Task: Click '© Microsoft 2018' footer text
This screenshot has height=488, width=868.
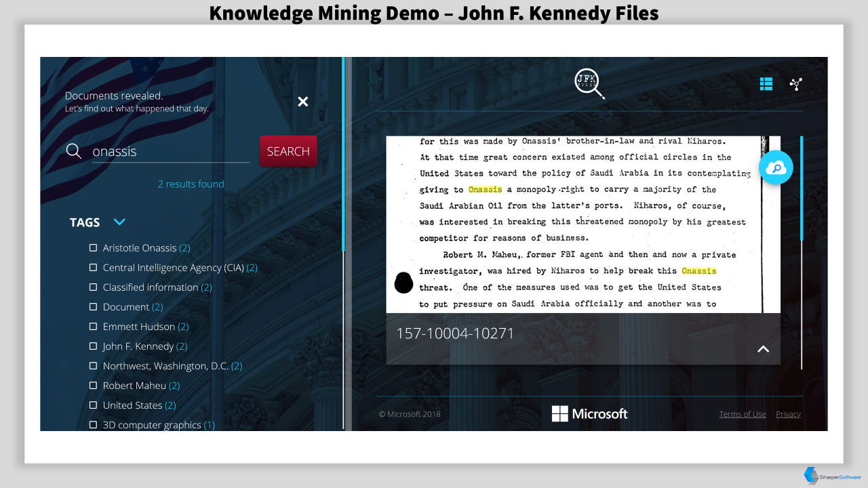Action: [x=409, y=414]
